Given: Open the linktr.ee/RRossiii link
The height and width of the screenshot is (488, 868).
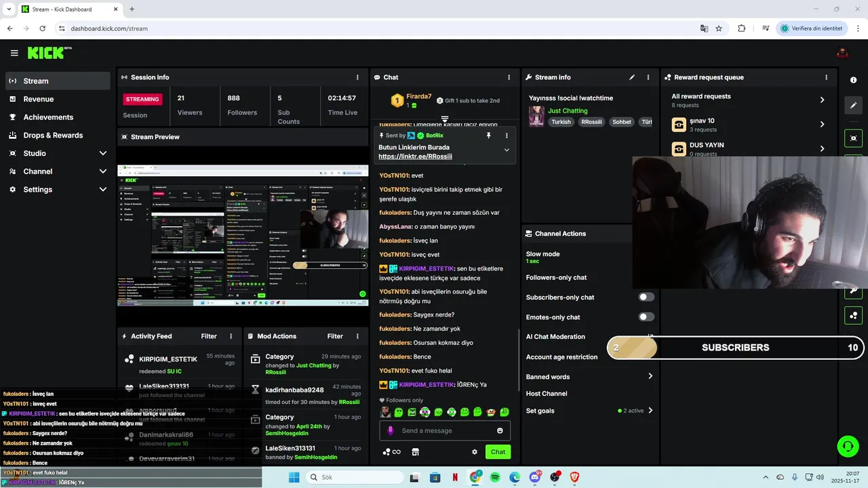Looking at the screenshot, I should 415,157.
